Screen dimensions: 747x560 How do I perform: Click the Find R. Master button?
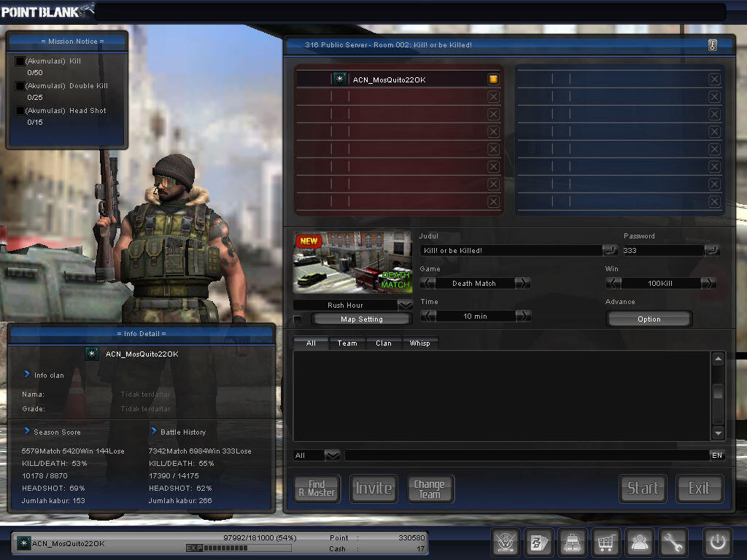point(317,489)
